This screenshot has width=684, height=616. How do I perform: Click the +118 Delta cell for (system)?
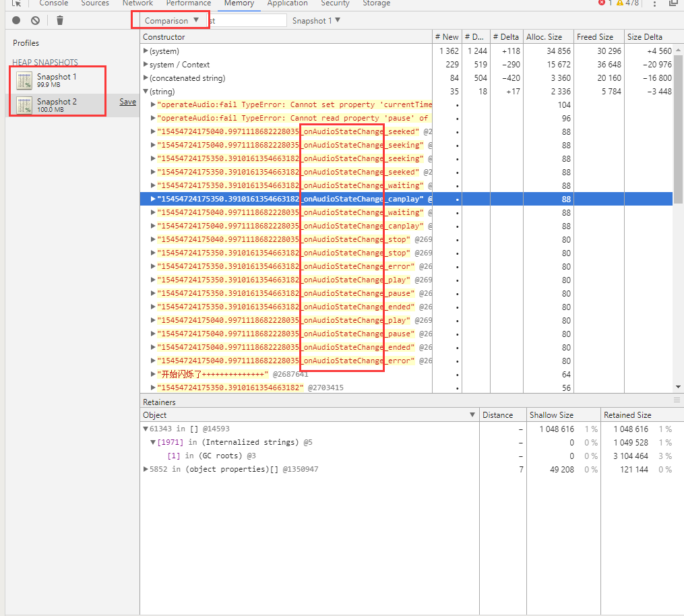click(511, 51)
